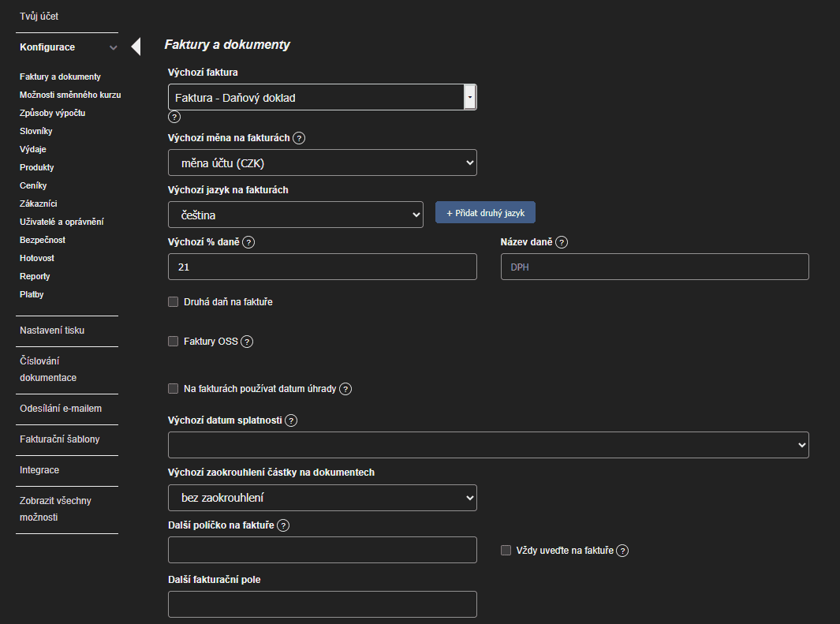Select Výdaje sidebar item

pyautogui.click(x=32, y=149)
